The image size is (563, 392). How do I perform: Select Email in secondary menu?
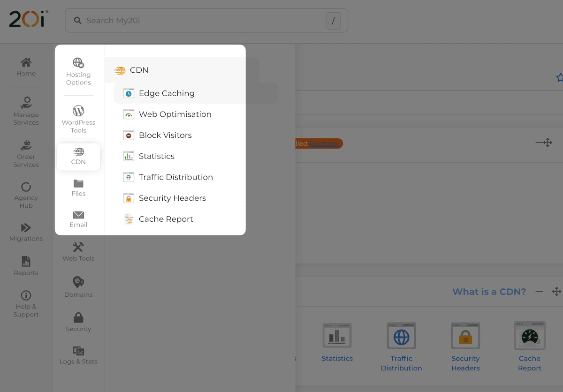pyautogui.click(x=78, y=219)
